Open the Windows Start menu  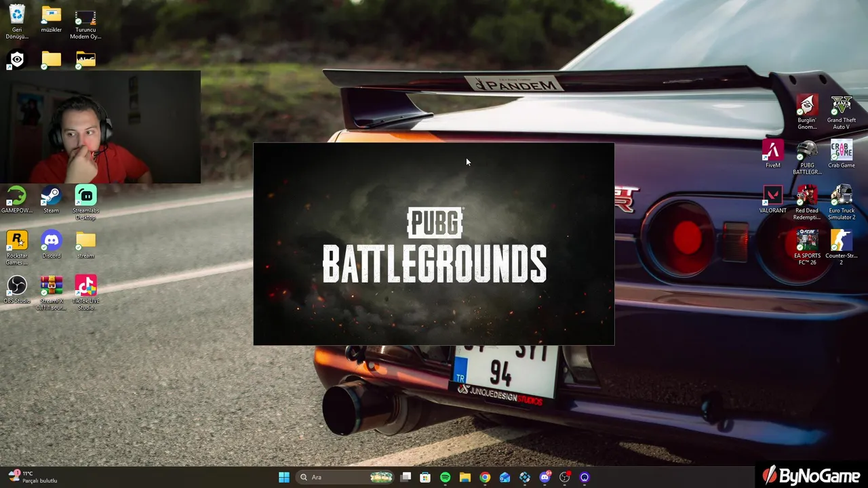click(x=284, y=477)
